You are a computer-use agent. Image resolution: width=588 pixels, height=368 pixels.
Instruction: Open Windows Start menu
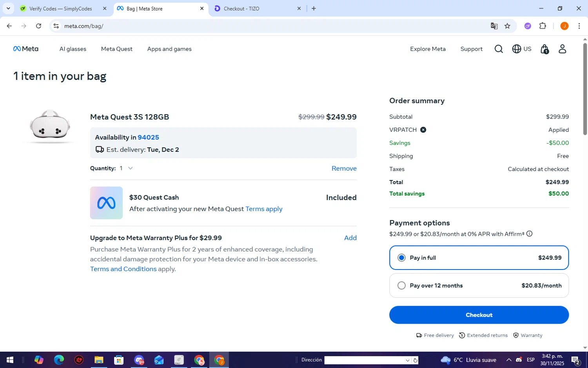point(10,360)
